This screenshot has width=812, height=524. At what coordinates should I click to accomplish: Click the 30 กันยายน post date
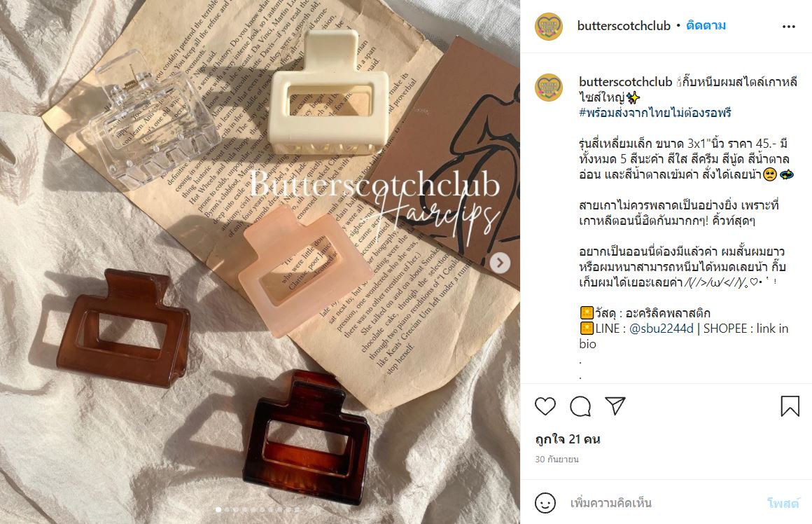(556, 460)
